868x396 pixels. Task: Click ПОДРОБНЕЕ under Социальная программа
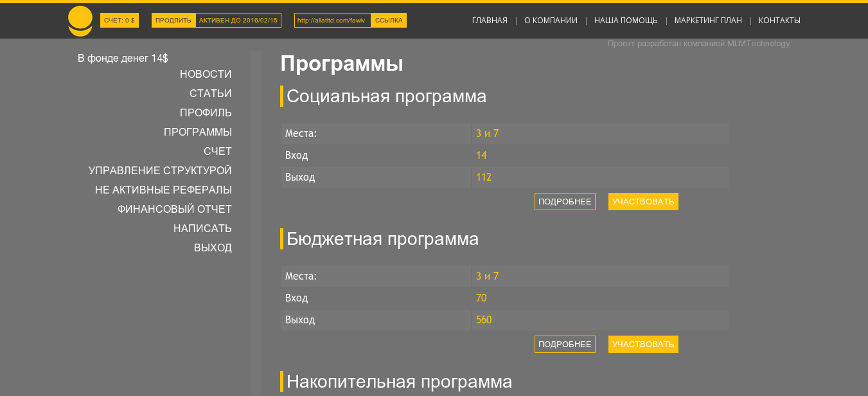pyautogui.click(x=565, y=202)
